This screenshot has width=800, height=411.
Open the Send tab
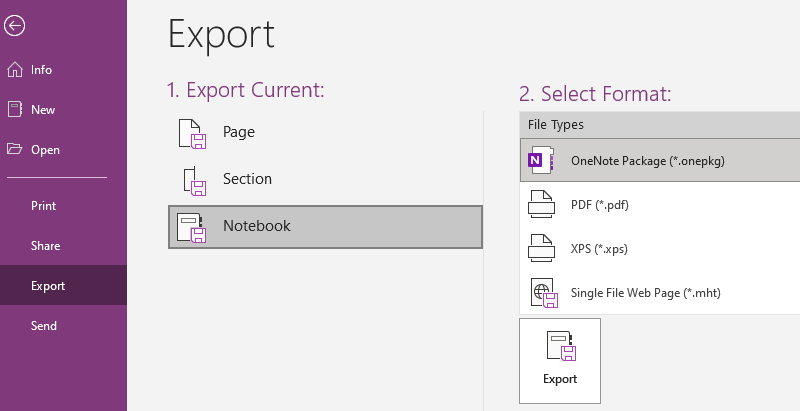click(x=63, y=325)
